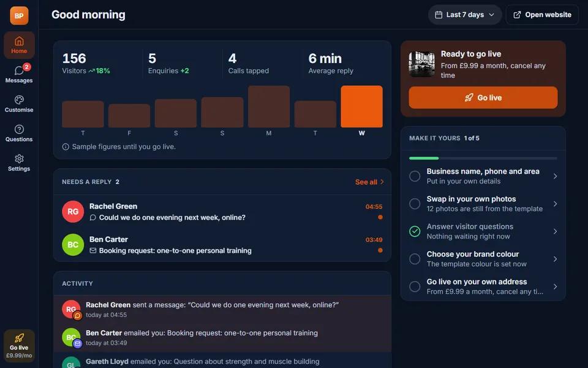Open the Home sidebar item

[19, 45]
